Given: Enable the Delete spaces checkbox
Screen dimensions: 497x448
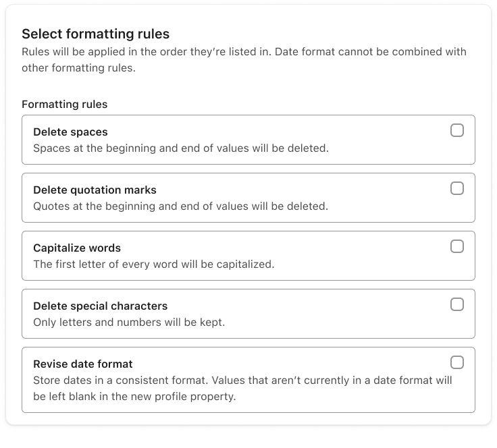Looking at the screenshot, I should (x=457, y=130).
